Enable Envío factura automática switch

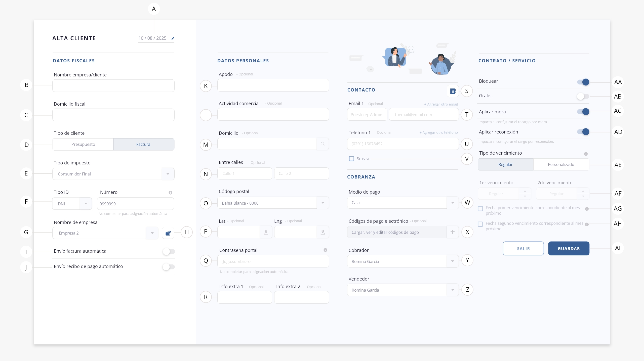pyautogui.click(x=169, y=251)
